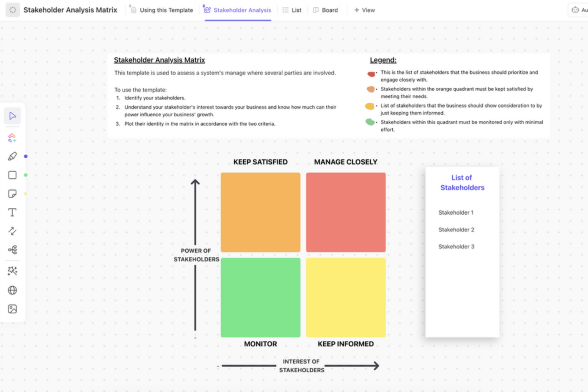This screenshot has height=392, width=588.
Task: Click the orange Keep Satisfied quadrant
Action: (260, 212)
